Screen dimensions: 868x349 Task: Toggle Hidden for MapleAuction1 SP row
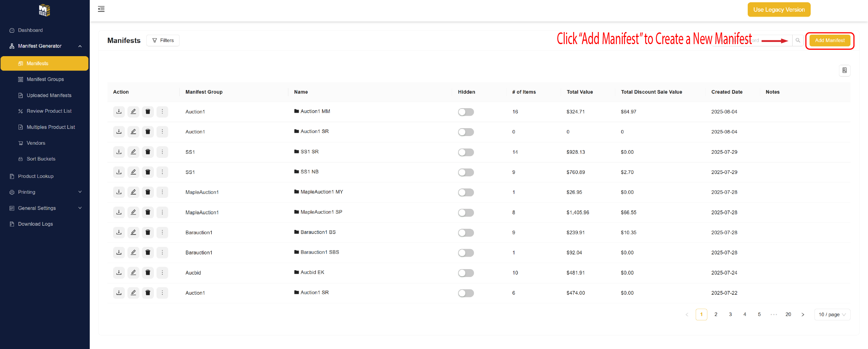coord(466,213)
